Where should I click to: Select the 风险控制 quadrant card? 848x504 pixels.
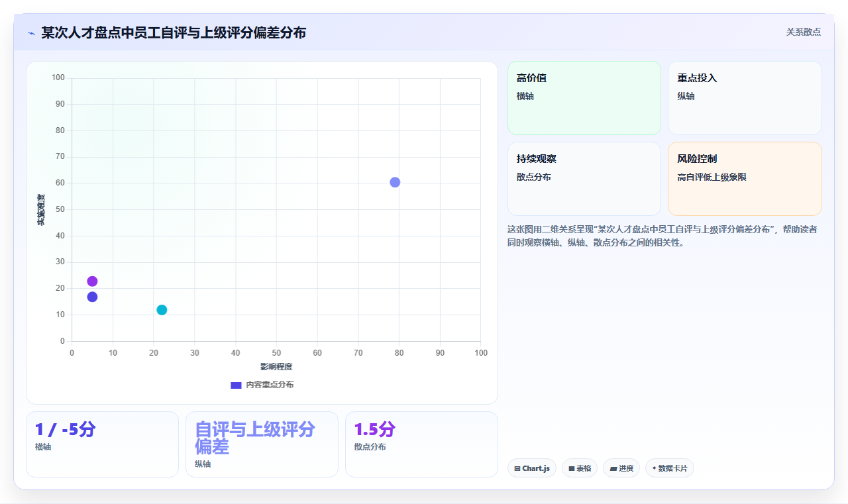click(x=745, y=179)
